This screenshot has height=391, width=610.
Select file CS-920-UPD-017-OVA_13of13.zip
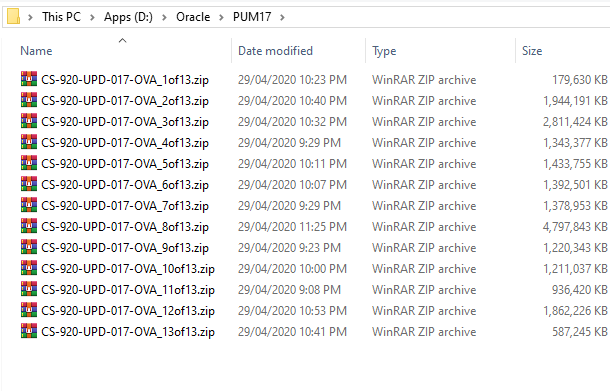tap(128, 332)
